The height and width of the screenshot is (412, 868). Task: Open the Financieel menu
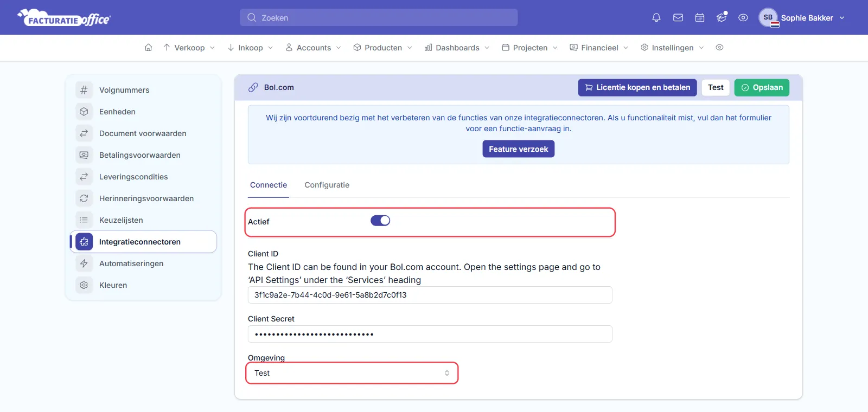(599, 48)
